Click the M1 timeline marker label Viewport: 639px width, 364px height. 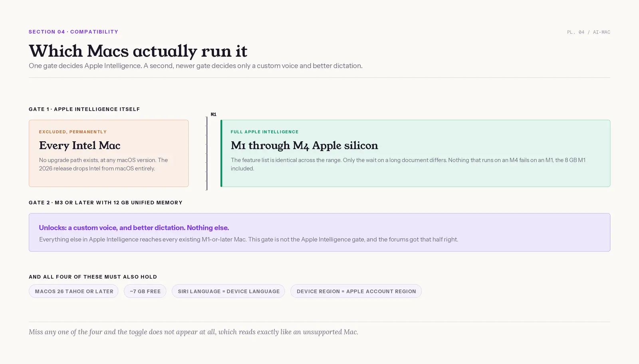click(x=214, y=114)
